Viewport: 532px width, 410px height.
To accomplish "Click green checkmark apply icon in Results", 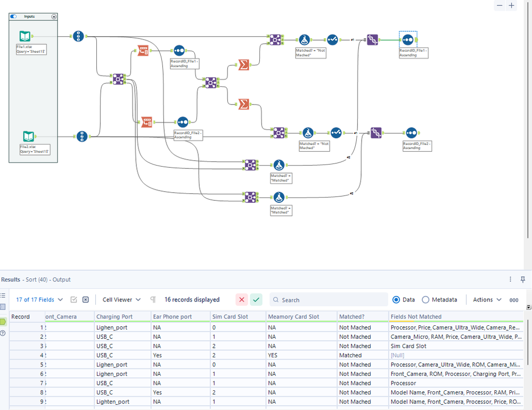I will pos(256,299).
